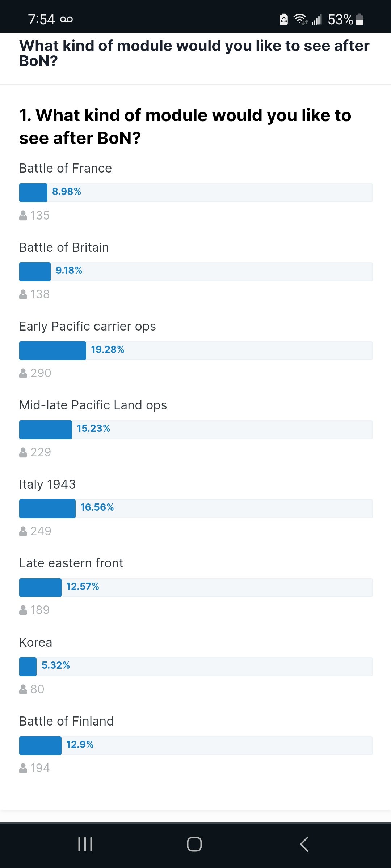
Task: Tap the cellular signal strength icon
Action: pyautogui.click(x=317, y=20)
